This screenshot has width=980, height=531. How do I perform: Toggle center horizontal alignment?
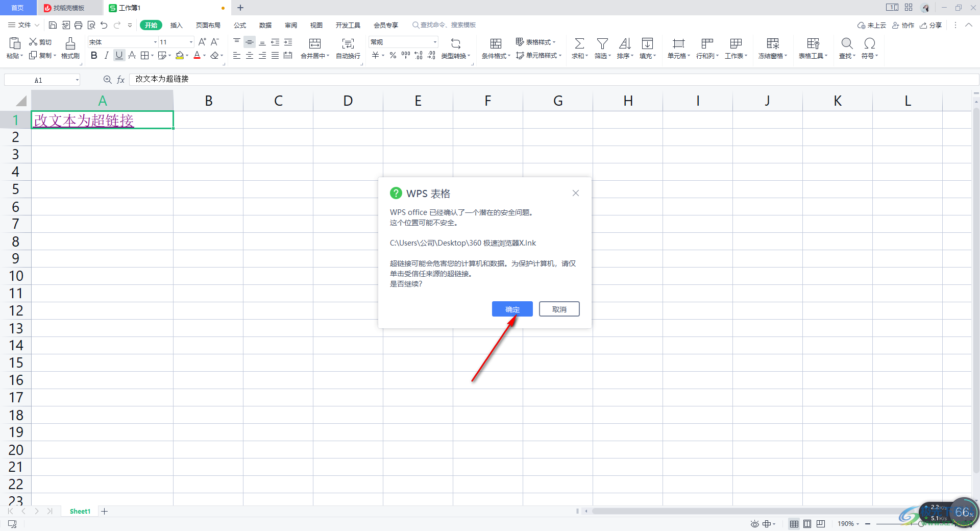(x=250, y=55)
